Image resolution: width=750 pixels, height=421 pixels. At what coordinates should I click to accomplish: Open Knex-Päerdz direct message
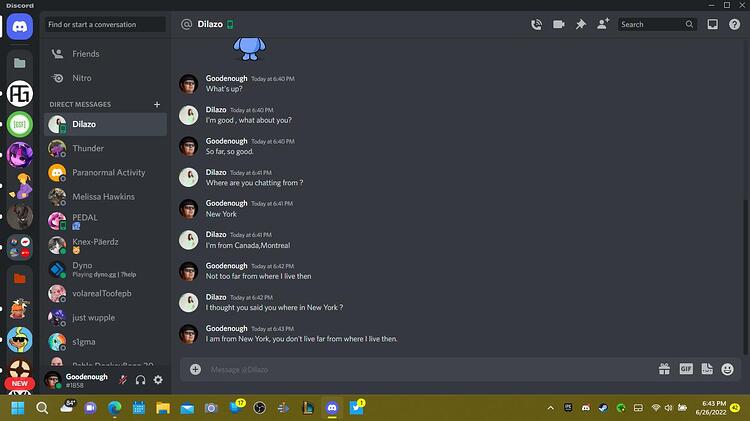tap(105, 245)
